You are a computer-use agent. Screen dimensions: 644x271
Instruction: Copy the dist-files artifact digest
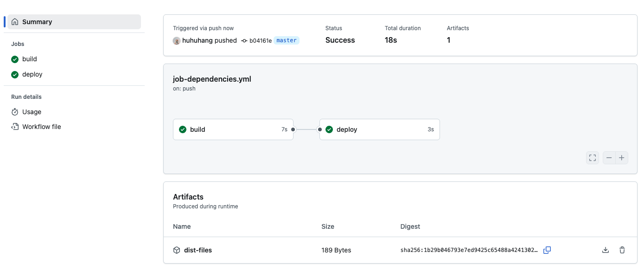547,250
